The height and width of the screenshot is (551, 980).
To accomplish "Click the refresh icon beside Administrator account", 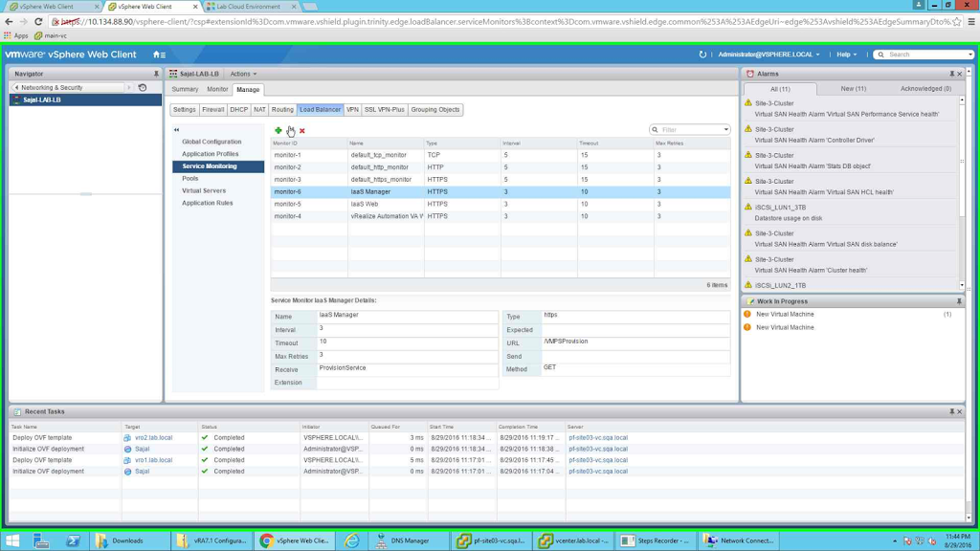I will pyautogui.click(x=702, y=55).
